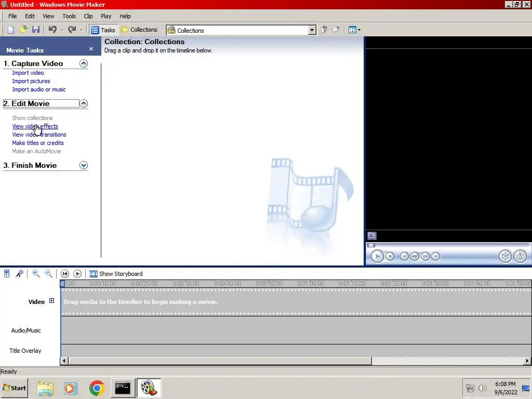Click the preview Forward button

coord(436,257)
